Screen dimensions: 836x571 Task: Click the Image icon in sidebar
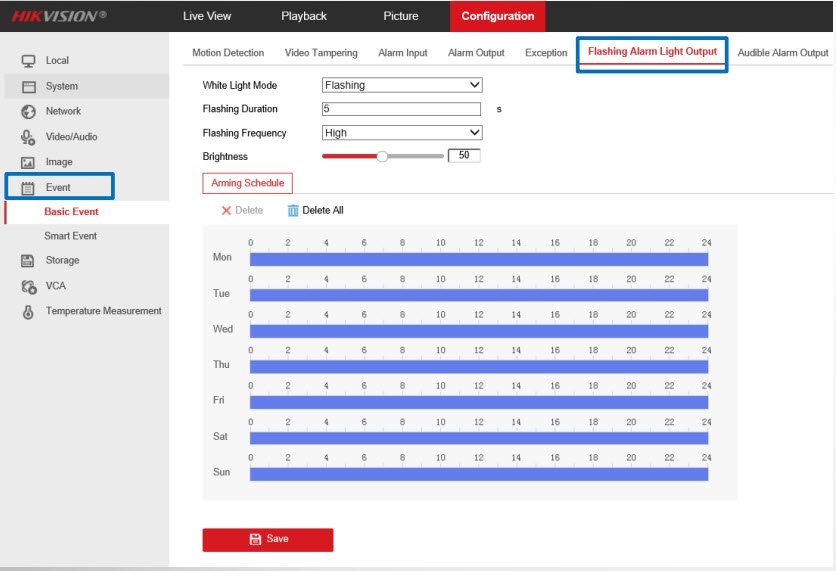click(28, 162)
